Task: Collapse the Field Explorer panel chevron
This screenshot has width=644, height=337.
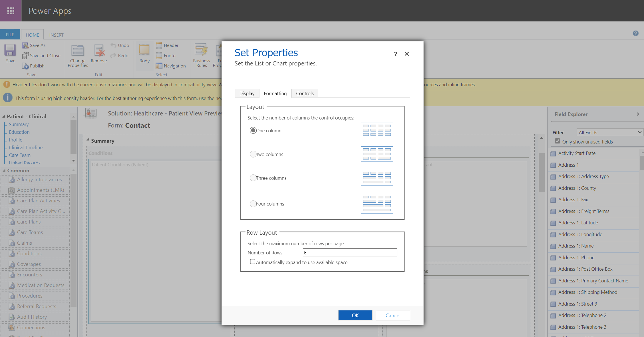Action: (x=638, y=114)
